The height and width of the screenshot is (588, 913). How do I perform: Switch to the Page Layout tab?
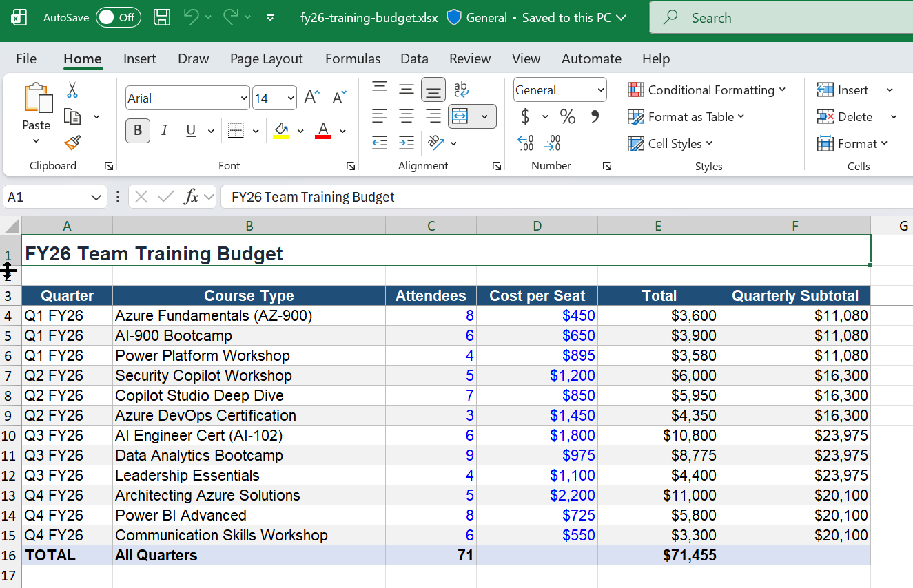pyautogui.click(x=267, y=59)
